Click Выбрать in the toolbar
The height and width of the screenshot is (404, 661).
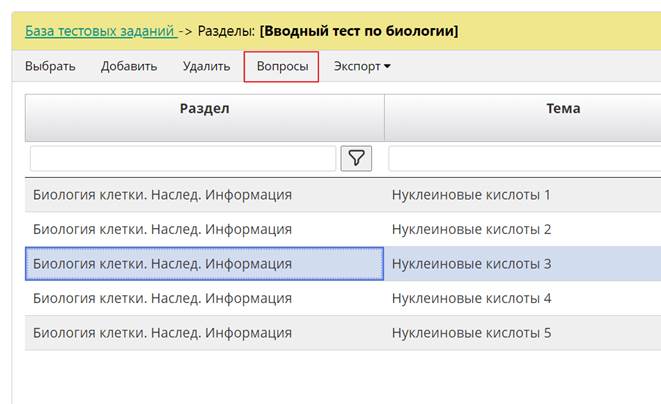point(50,67)
